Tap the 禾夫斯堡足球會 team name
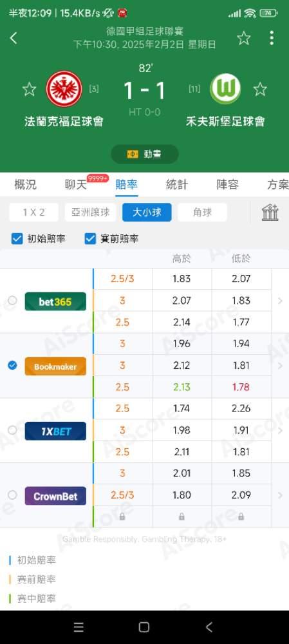Screen dimensions: 289x644 coord(225,122)
